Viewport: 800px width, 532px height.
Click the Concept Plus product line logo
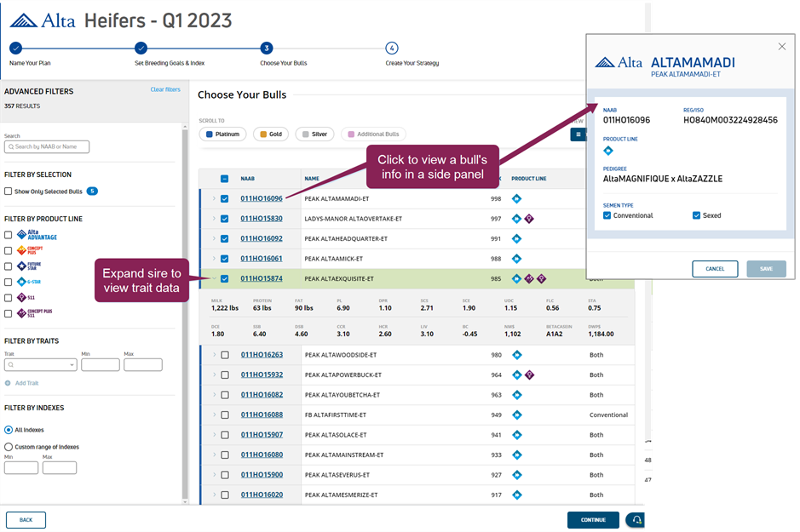pos(30,250)
